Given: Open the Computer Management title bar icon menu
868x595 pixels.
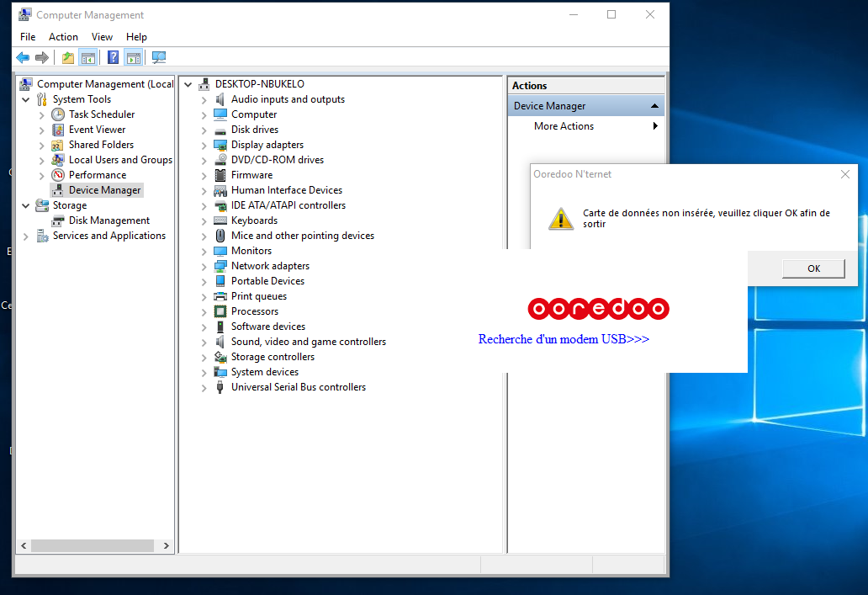Looking at the screenshot, I should 25,14.
